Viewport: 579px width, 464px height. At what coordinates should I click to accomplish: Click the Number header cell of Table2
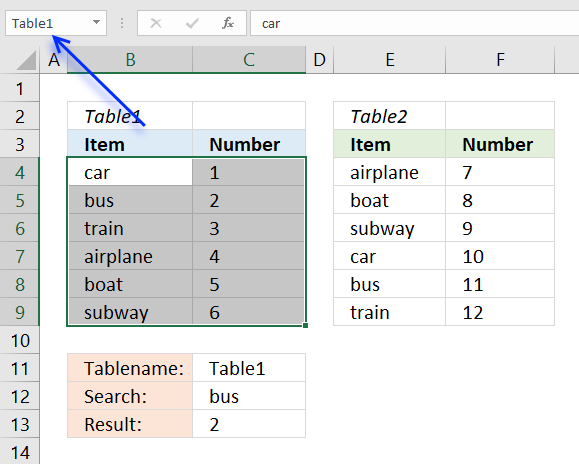(500, 144)
